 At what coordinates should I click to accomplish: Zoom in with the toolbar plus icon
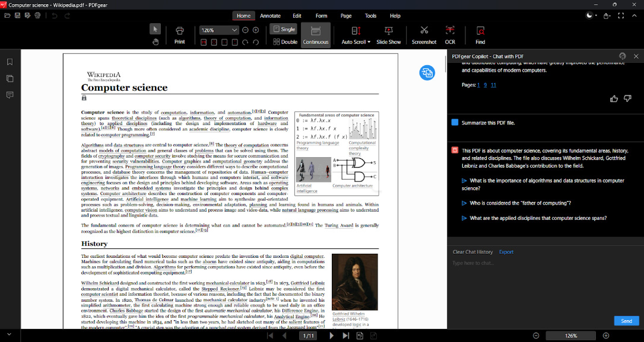click(255, 30)
